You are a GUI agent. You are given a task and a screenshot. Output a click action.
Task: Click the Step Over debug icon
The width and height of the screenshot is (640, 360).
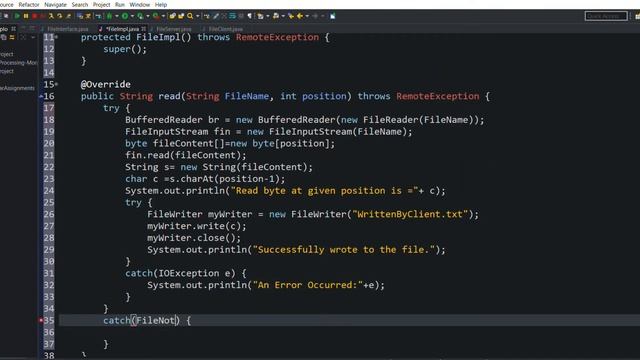click(60, 16)
